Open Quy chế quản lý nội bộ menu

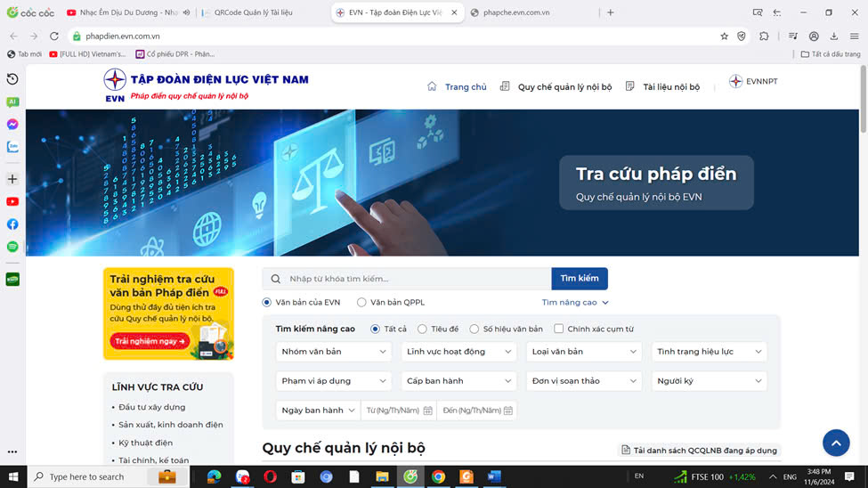point(556,87)
